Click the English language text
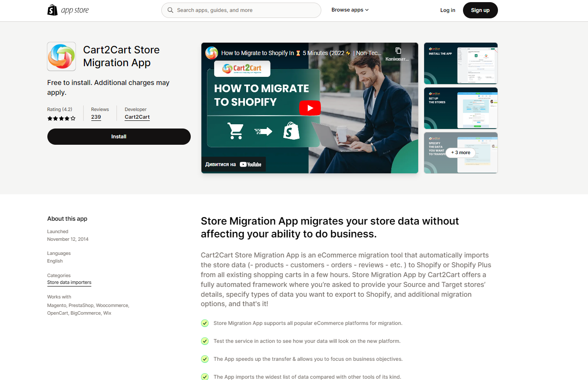 click(x=55, y=261)
